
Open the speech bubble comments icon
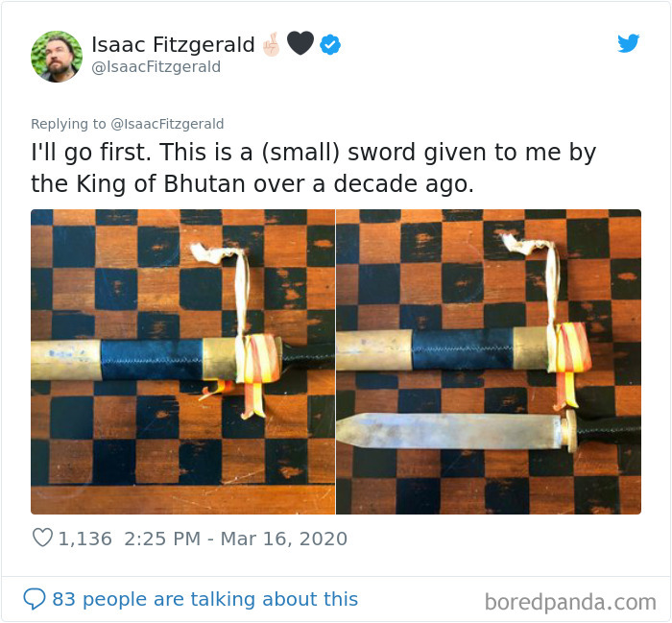coord(35,599)
